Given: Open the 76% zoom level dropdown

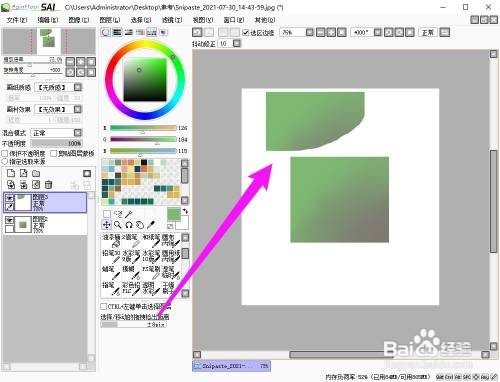Looking at the screenshot, I should click(310, 32).
